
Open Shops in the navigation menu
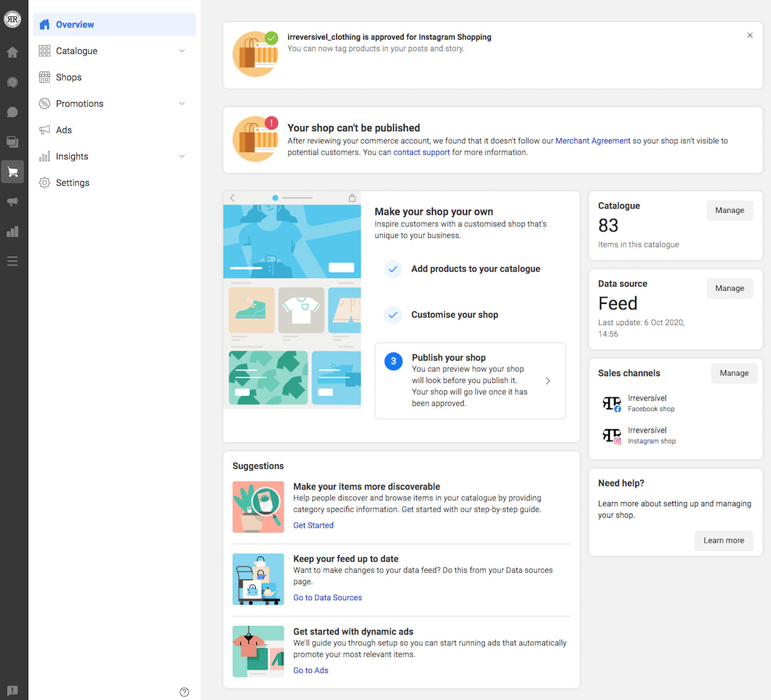pos(114,77)
